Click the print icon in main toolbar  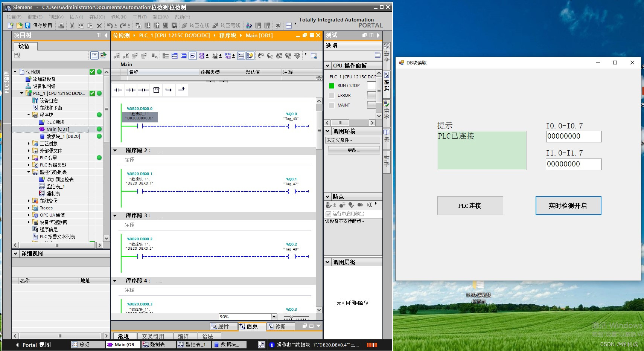tap(61, 25)
